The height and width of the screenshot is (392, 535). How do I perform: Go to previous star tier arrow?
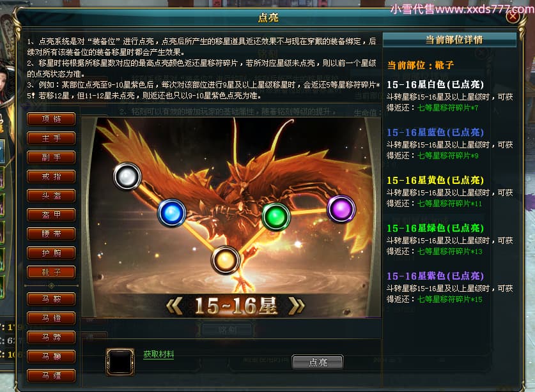(x=174, y=305)
